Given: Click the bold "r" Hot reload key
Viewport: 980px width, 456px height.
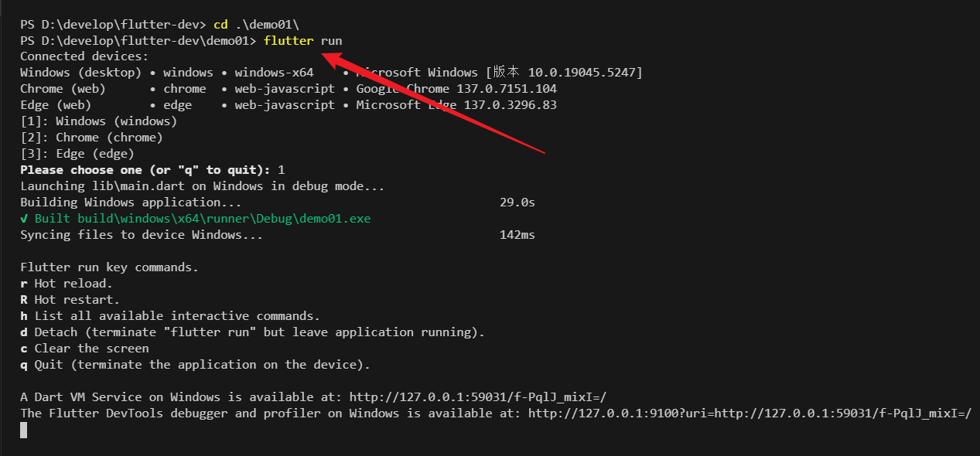Looking at the screenshot, I should click(x=24, y=284).
